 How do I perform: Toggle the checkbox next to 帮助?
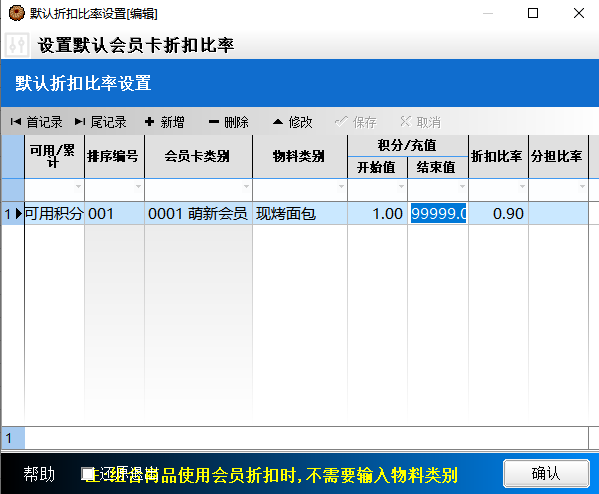pos(87,474)
